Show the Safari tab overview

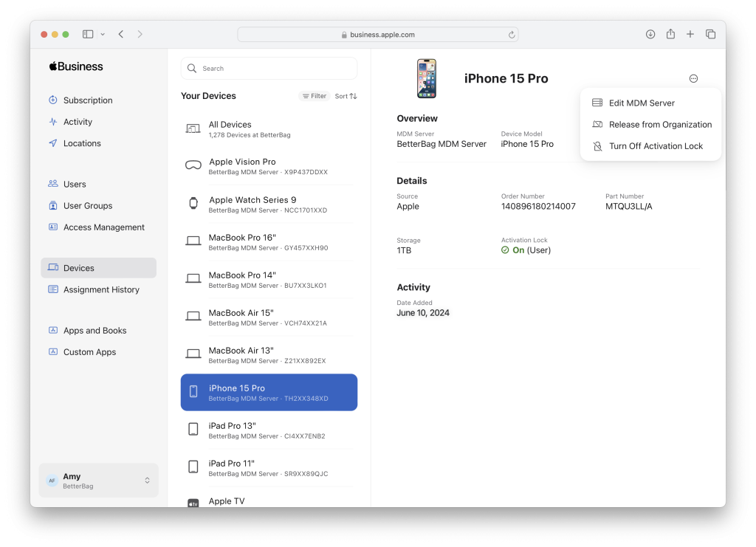click(710, 34)
